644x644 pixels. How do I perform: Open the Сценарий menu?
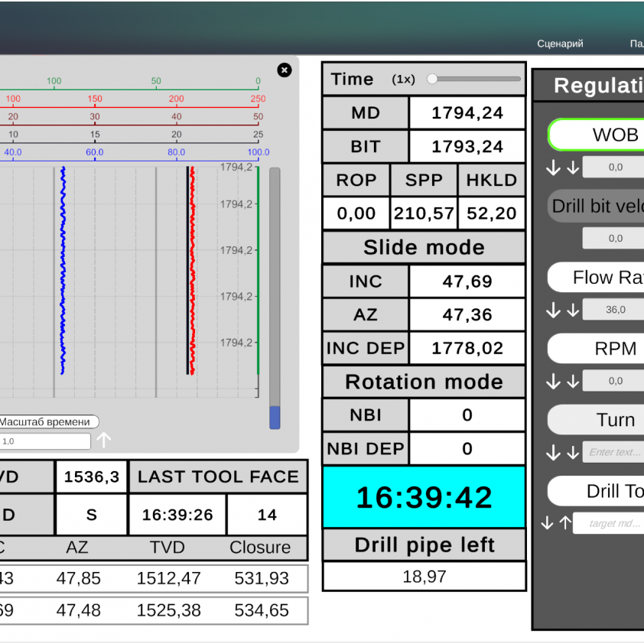[560, 44]
